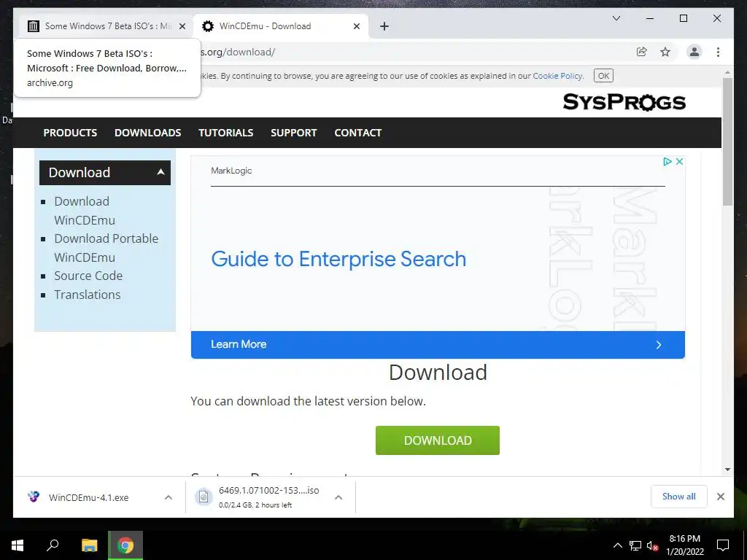Viewport: 747px width, 560px height.
Task: Open the clock and date flyout
Action: (x=684, y=545)
